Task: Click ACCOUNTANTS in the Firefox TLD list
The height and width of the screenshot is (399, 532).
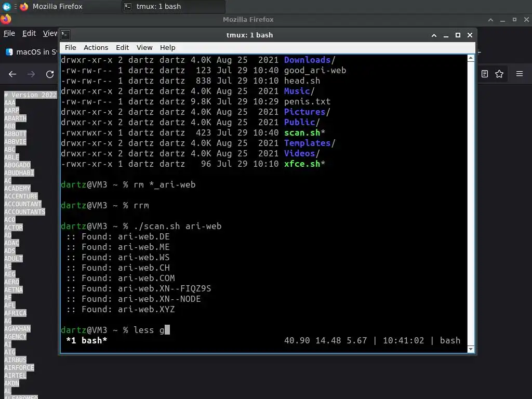Action: [x=25, y=212]
